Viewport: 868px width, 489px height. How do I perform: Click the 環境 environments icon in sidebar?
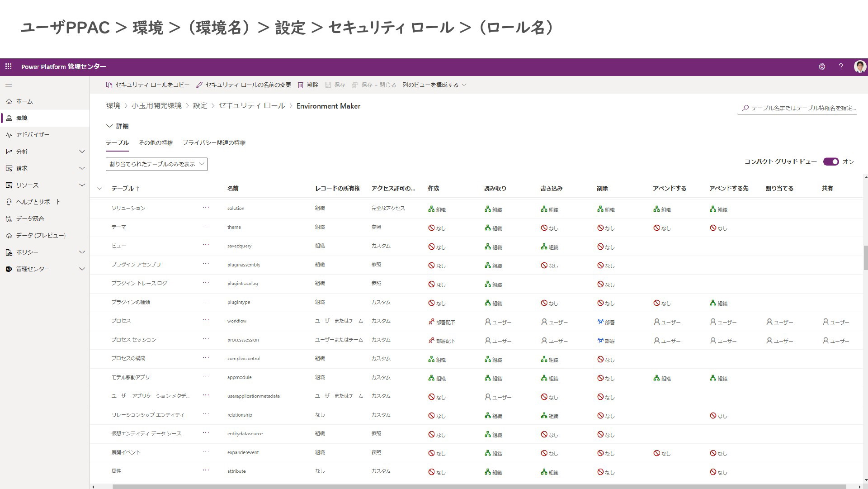(x=9, y=118)
